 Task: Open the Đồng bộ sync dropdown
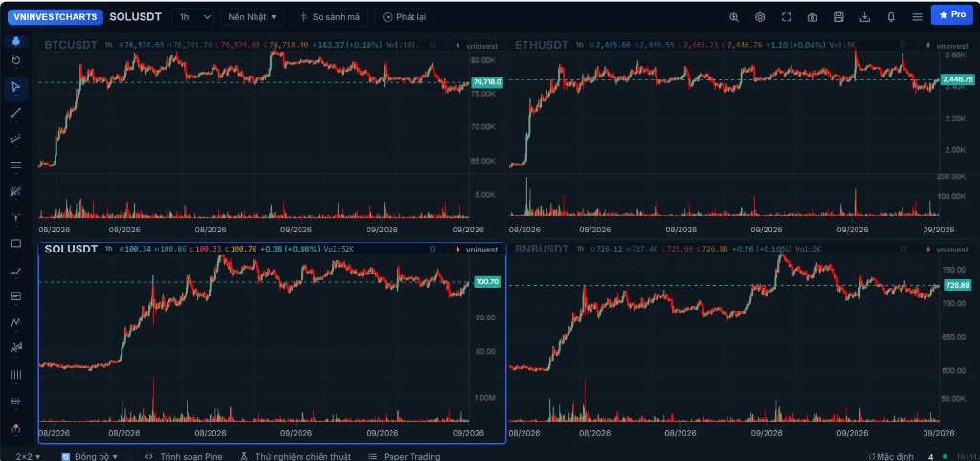tap(89, 456)
